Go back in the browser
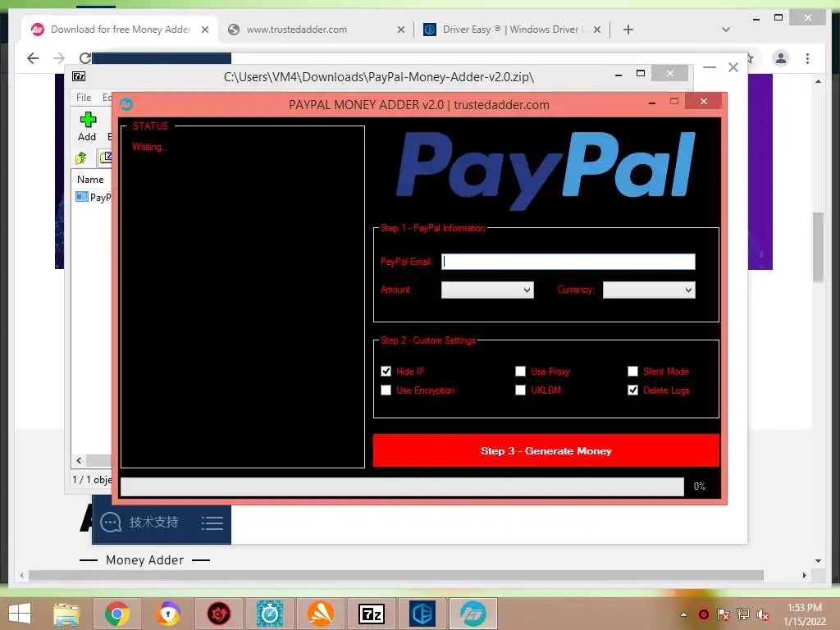 click(x=33, y=58)
